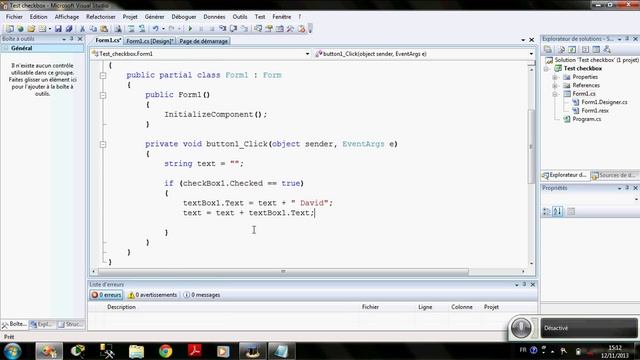This screenshot has width=640, height=360.
Task: Cut selection using the scissors icon
Action: click(x=82, y=29)
